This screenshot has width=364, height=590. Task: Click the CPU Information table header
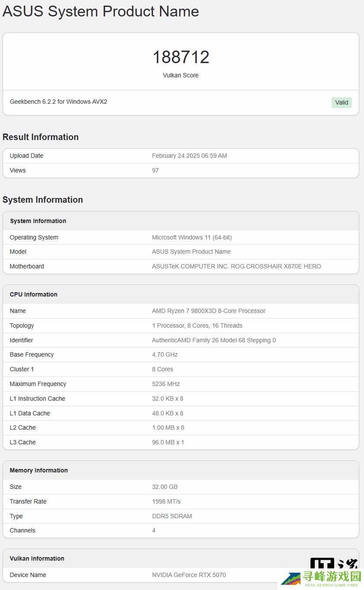34,294
